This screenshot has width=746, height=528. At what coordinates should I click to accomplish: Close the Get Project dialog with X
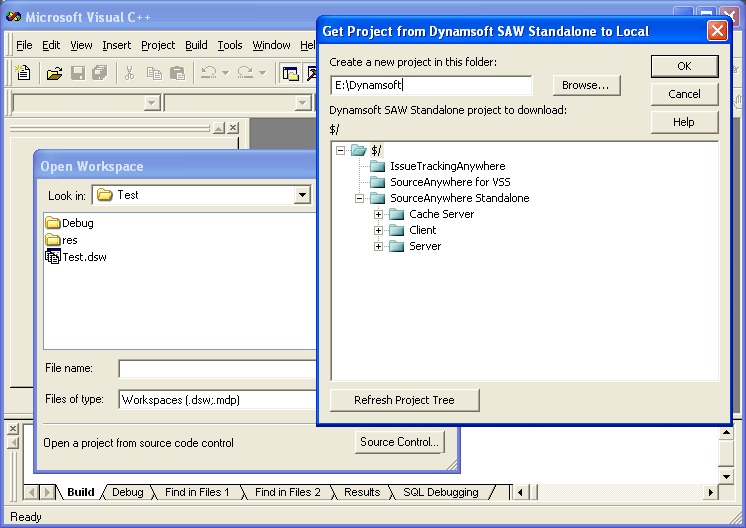coord(717,31)
